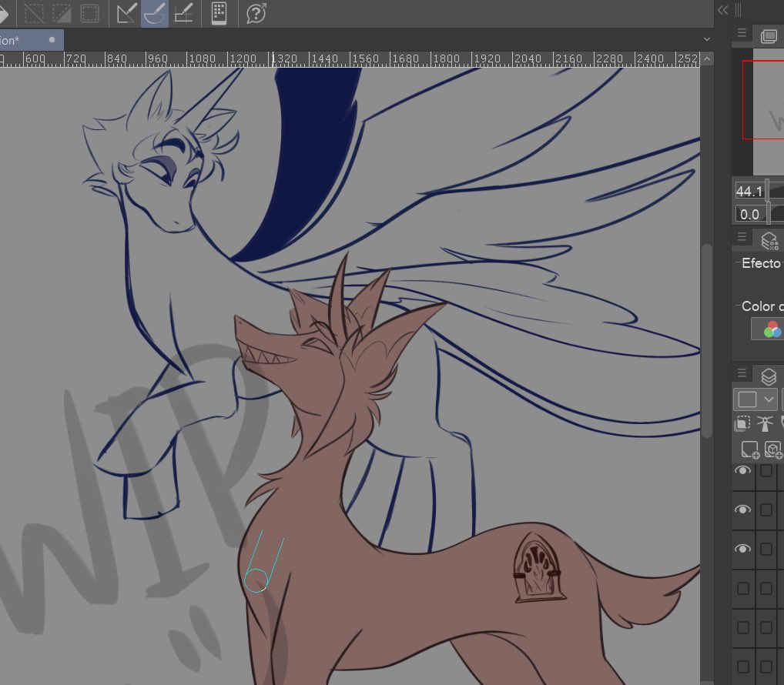Click the Navigator canvas thumbnail preview
Viewport: 784px width, 685px height.
point(768,112)
